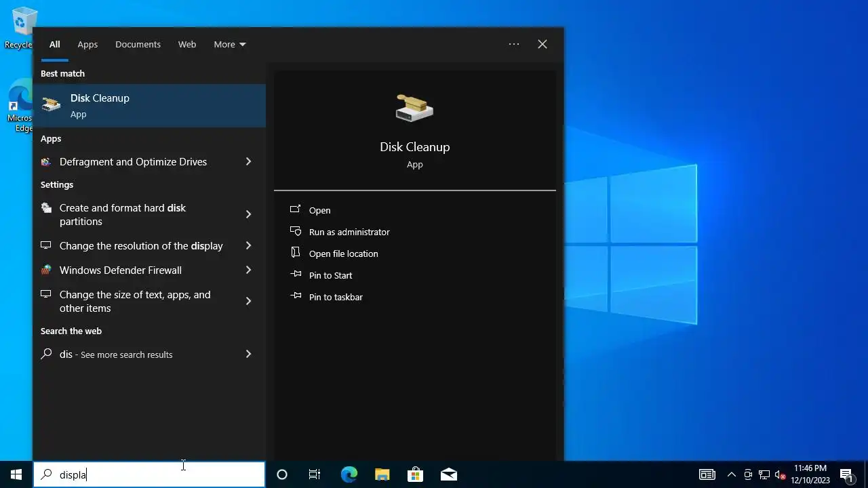Image resolution: width=868 pixels, height=488 pixels.
Task: Close the search panel with X
Action: point(542,44)
